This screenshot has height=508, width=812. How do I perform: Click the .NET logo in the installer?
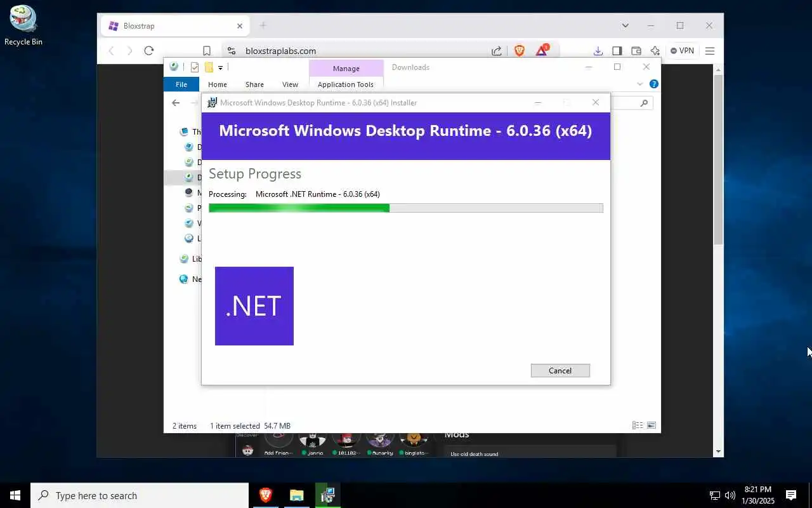(254, 306)
